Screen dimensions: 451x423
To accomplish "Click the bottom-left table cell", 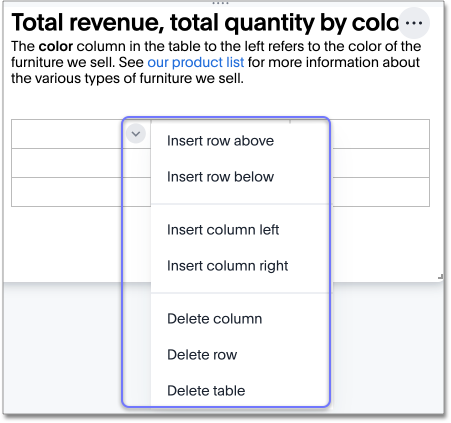I will [x=67, y=192].
